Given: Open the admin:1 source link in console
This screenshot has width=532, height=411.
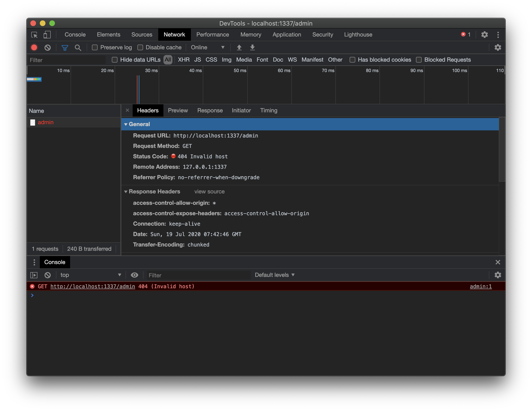Looking at the screenshot, I should [480, 286].
